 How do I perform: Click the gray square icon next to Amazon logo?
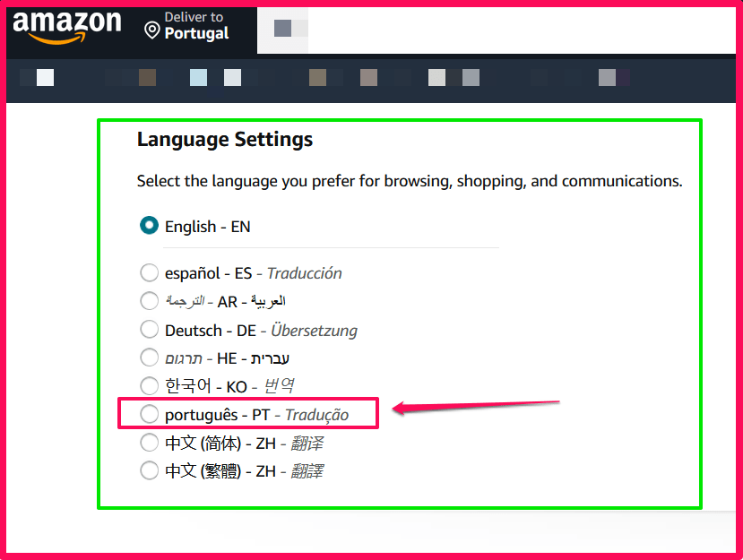(281, 27)
